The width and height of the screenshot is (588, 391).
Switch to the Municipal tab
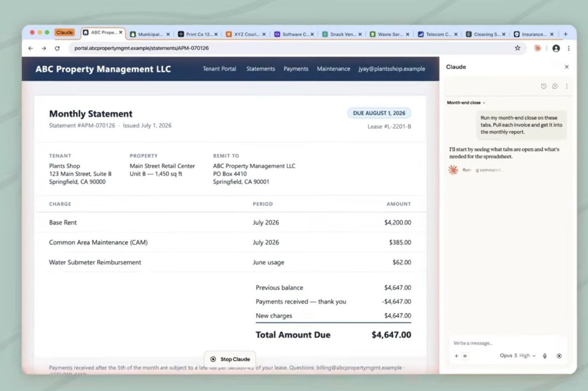tap(150, 34)
